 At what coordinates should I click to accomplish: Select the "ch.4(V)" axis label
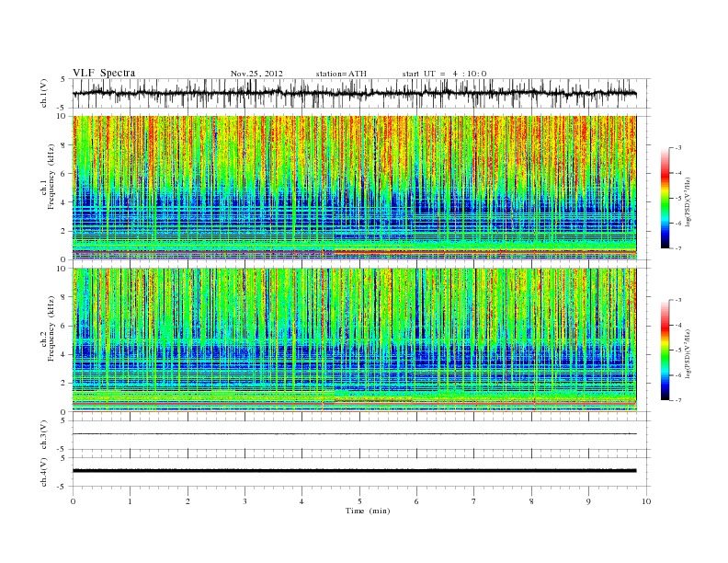click(44, 472)
